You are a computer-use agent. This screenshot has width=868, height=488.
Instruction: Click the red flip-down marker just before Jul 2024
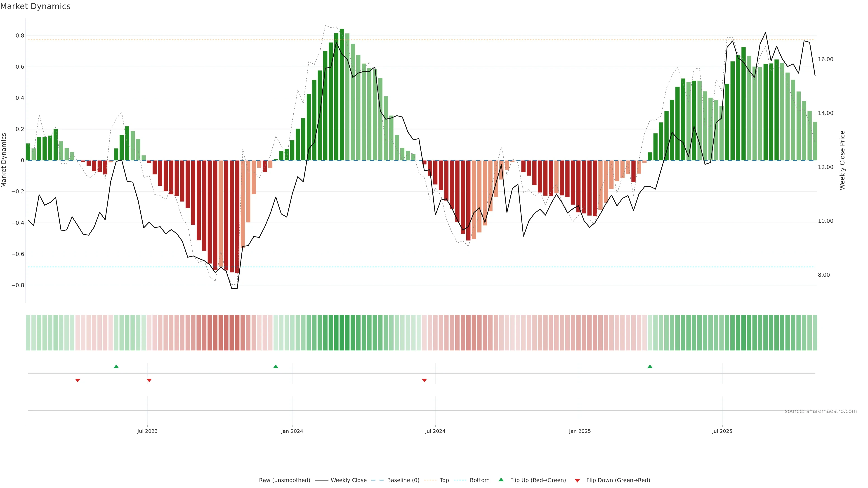pos(424,380)
